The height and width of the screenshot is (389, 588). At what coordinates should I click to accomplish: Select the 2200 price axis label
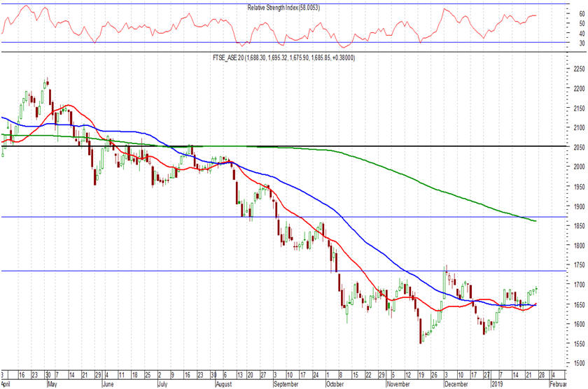click(x=579, y=88)
